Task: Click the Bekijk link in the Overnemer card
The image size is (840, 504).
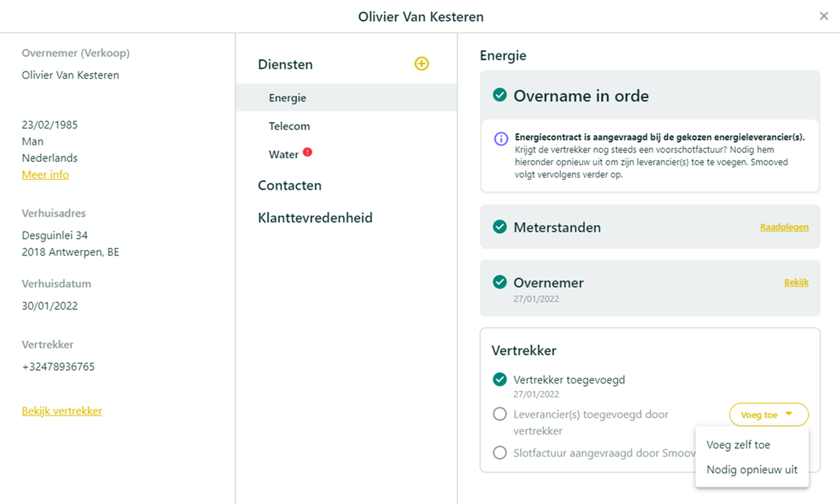Action: pos(797,282)
